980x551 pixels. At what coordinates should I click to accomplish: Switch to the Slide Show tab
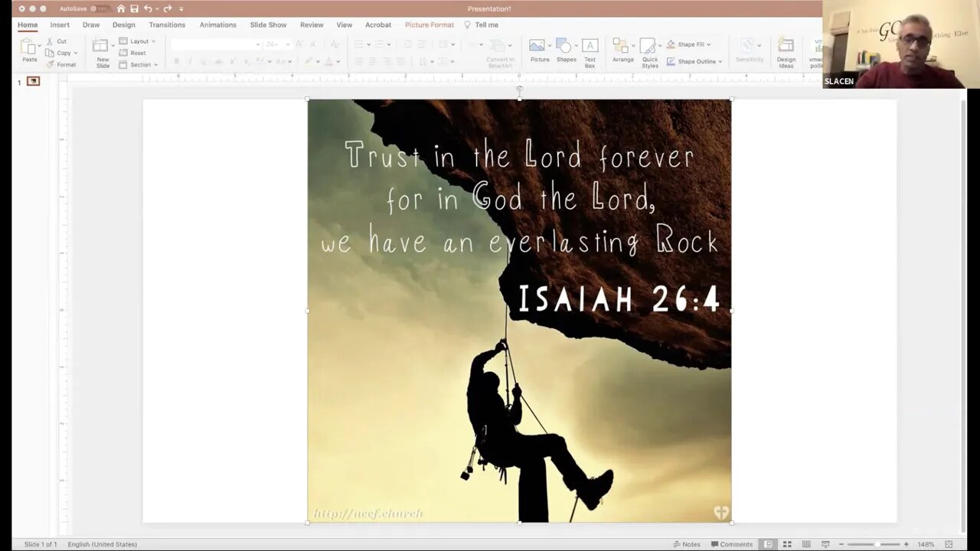(268, 24)
